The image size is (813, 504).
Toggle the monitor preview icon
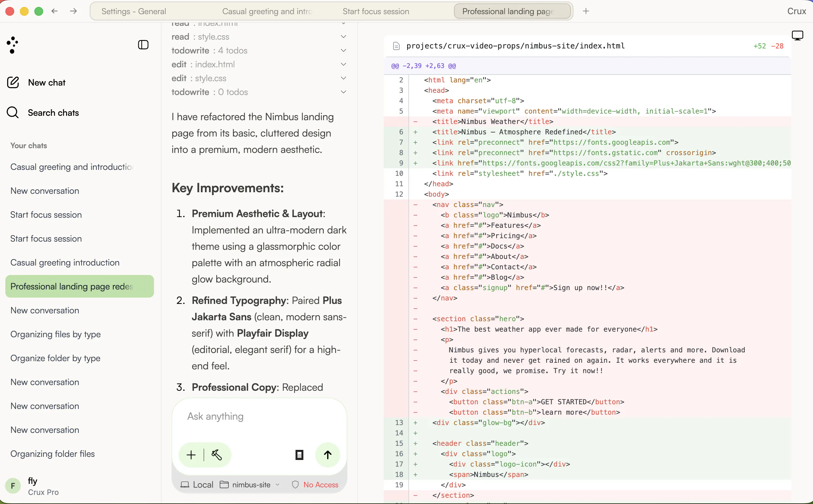(x=797, y=35)
